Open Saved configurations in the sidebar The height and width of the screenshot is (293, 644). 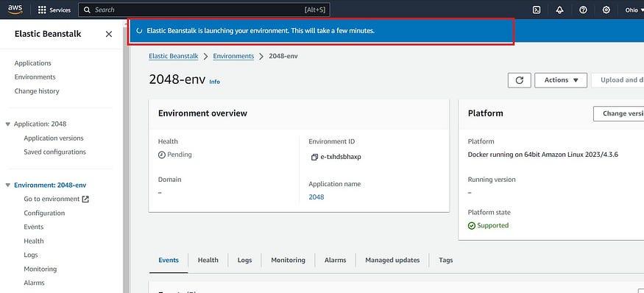(x=54, y=152)
